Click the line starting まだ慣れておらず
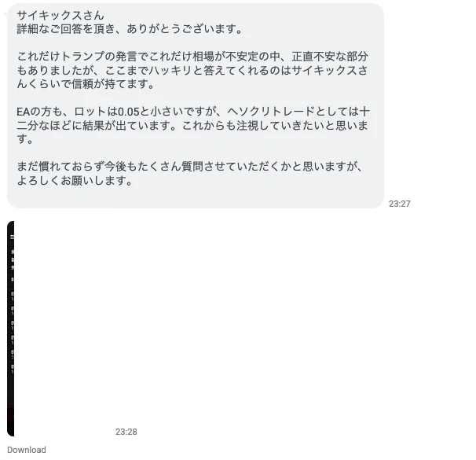 pos(189,167)
